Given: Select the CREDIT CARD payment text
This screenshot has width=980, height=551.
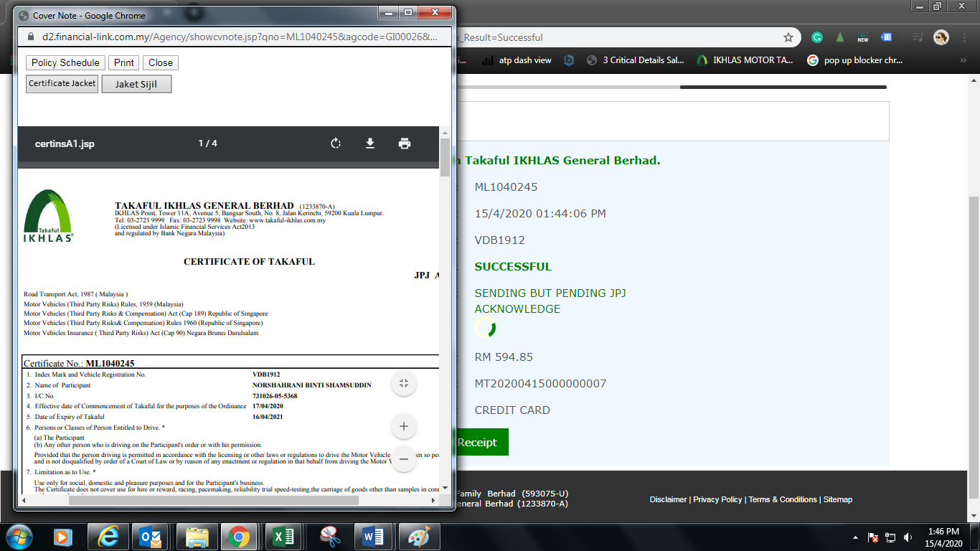Looking at the screenshot, I should (512, 410).
